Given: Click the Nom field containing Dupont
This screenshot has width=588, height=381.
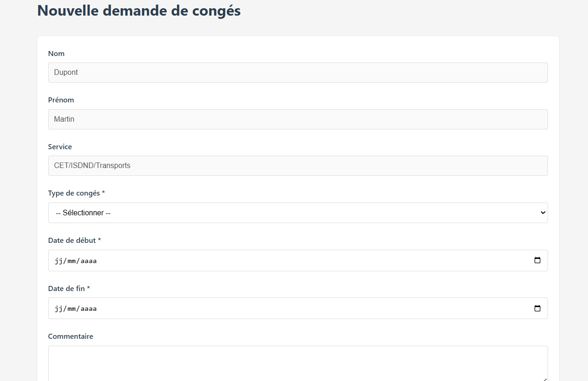Looking at the screenshot, I should point(298,73).
